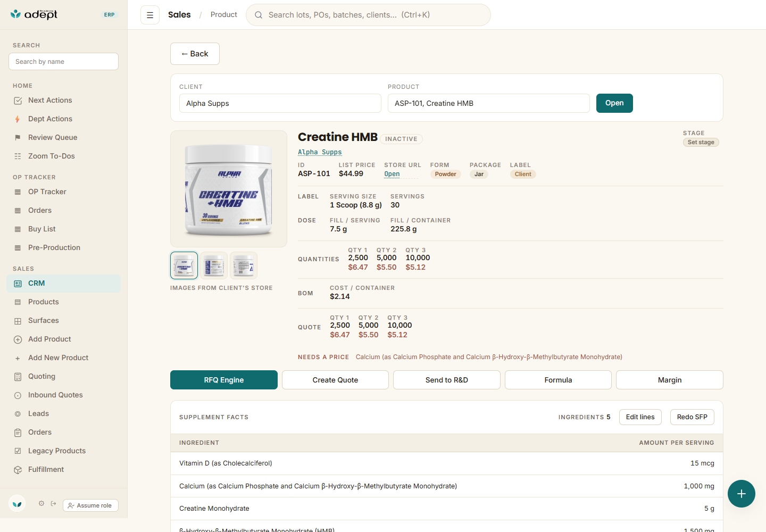766x532 pixels.
Task: Click the green Open button
Action: click(x=614, y=103)
